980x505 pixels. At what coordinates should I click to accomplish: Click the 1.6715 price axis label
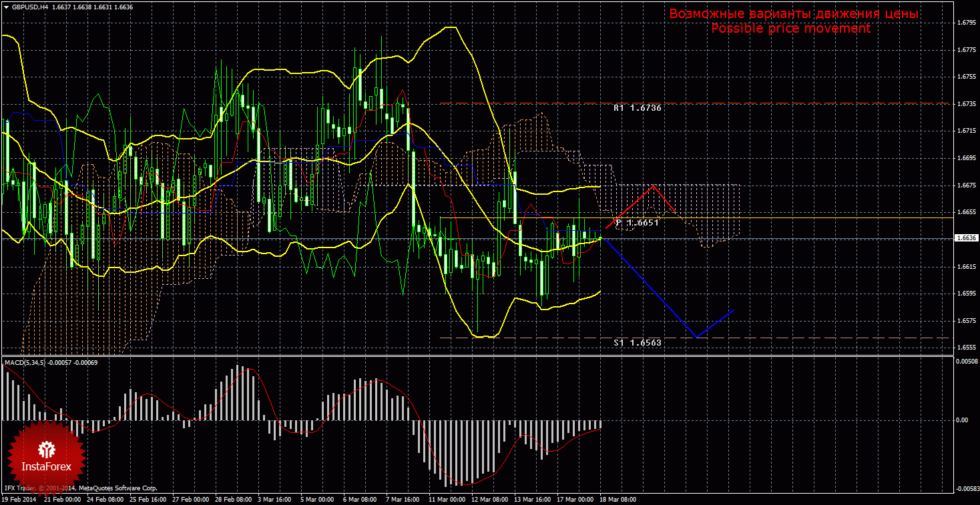(965, 131)
